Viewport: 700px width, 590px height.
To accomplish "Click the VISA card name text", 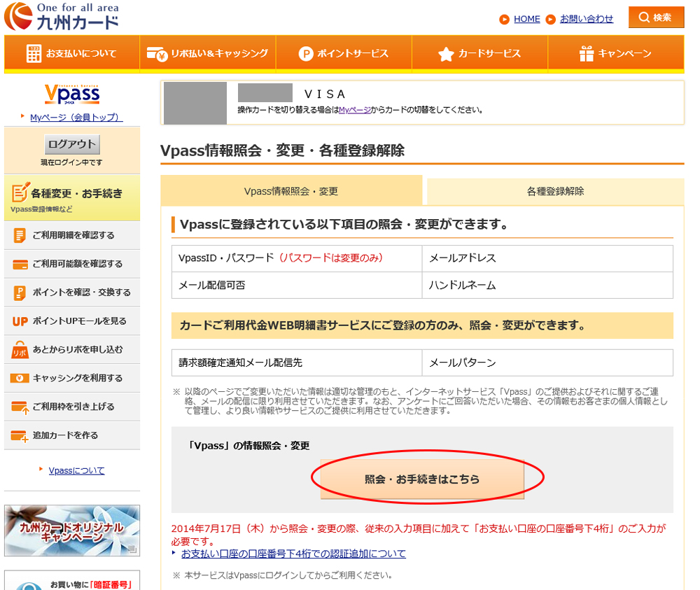I will click(325, 94).
